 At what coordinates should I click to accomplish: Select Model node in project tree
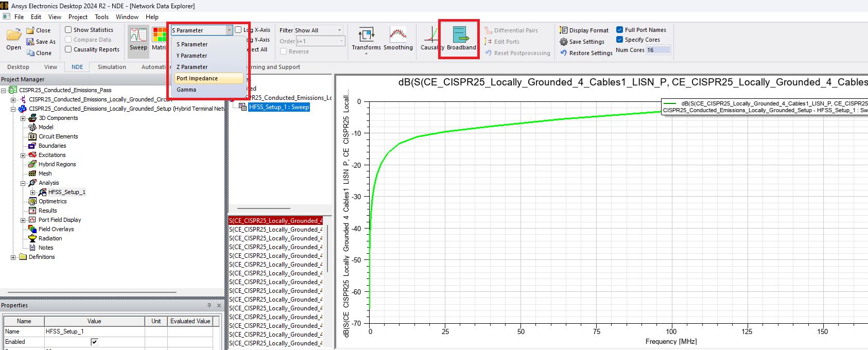[x=46, y=127]
